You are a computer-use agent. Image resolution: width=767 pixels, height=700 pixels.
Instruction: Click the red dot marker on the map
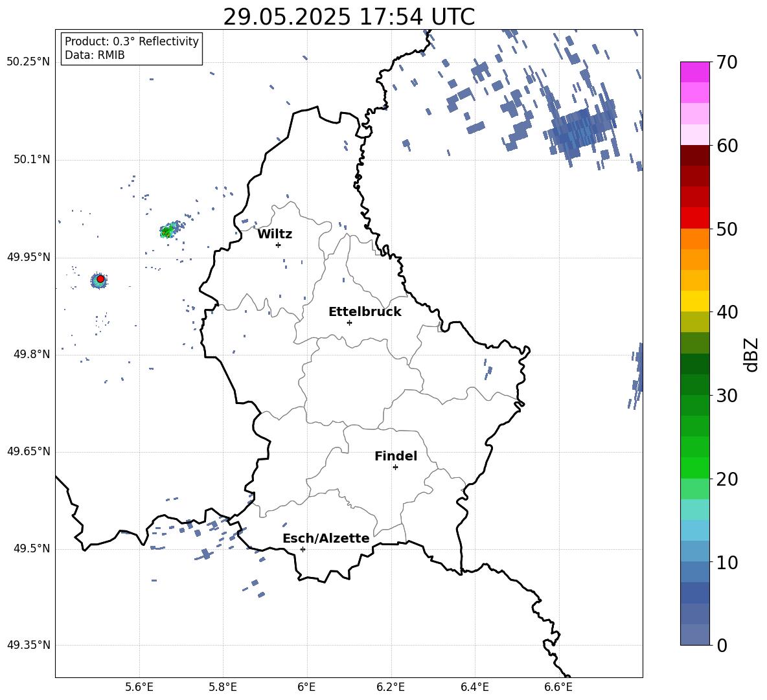pos(100,278)
